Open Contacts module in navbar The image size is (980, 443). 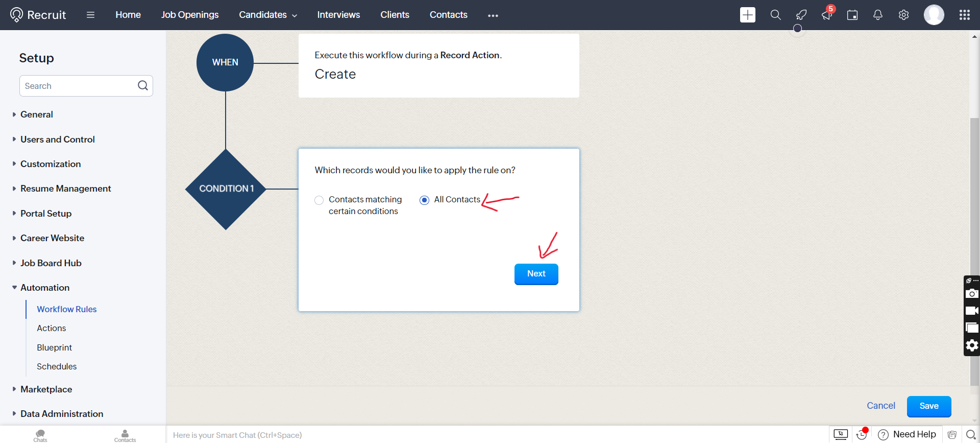(x=448, y=15)
